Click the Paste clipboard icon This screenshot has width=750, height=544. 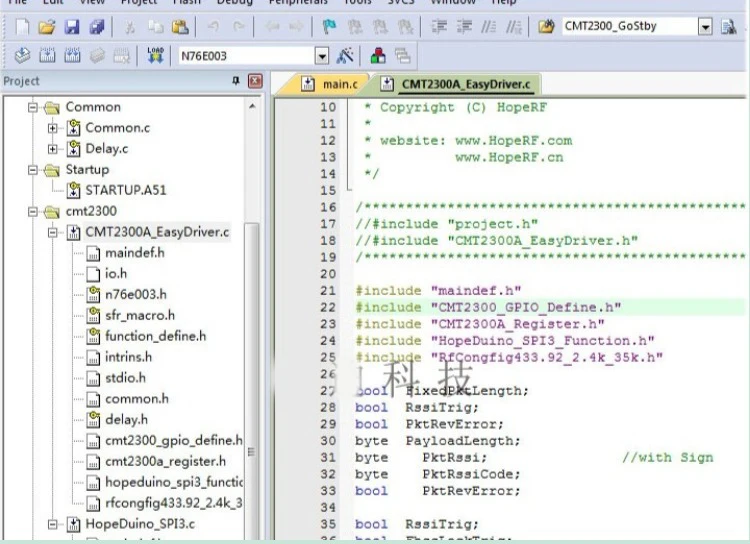(180, 27)
